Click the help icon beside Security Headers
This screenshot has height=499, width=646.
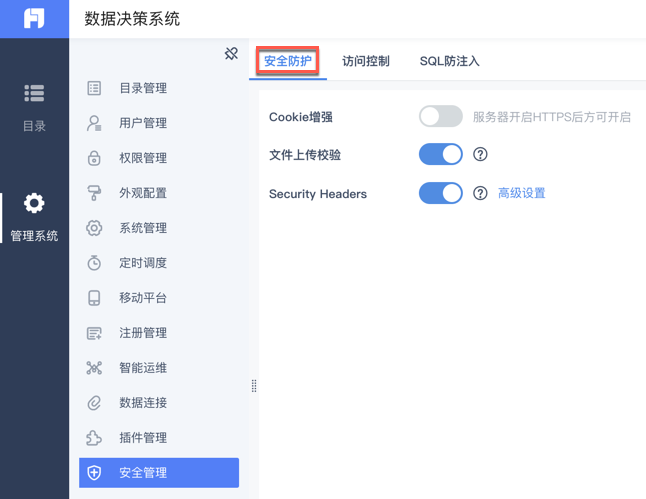point(480,193)
